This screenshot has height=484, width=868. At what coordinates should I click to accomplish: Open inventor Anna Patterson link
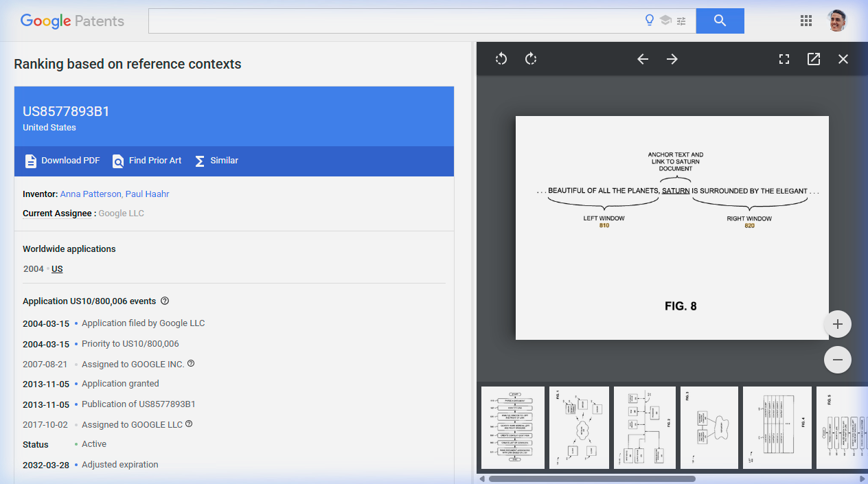coord(91,194)
